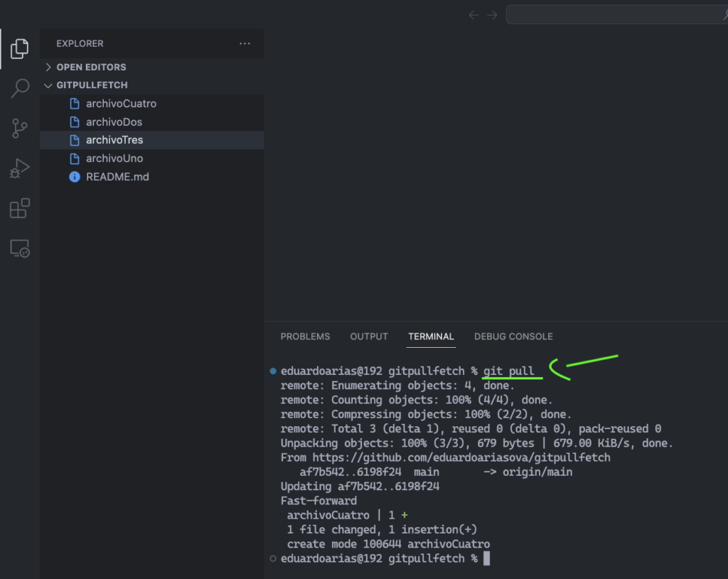Open Explorer more actions ellipsis menu
This screenshot has width=728, height=579.
[245, 43]
